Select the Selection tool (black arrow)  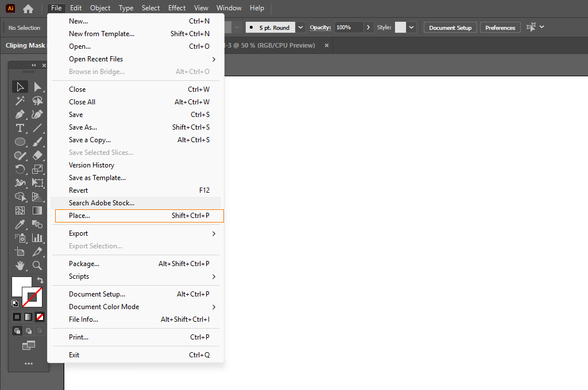pos(20,87)
